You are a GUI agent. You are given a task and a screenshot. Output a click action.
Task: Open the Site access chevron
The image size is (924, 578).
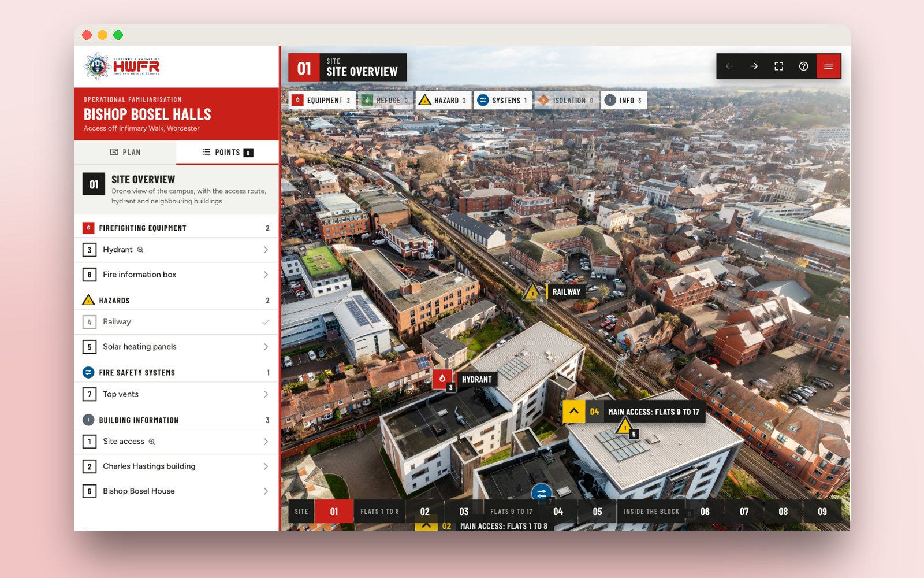[266, 442]
